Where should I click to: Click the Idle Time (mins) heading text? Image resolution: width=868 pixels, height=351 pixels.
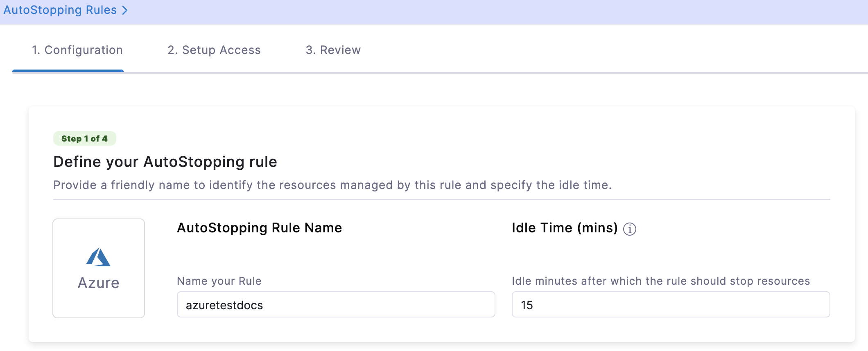565,228
